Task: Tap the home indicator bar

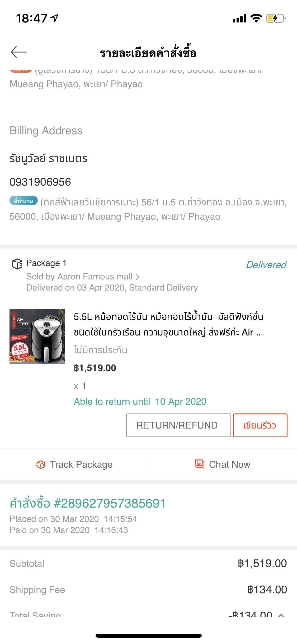Action: (149, 636)
